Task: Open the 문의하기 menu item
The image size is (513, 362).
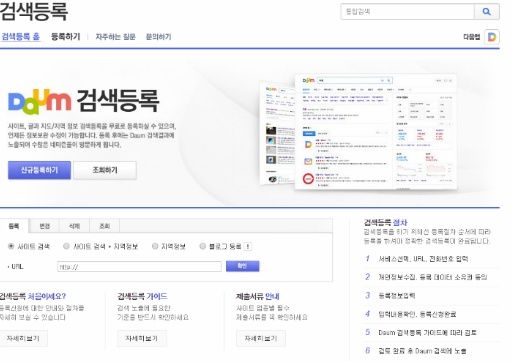Action: pos(158,37)
